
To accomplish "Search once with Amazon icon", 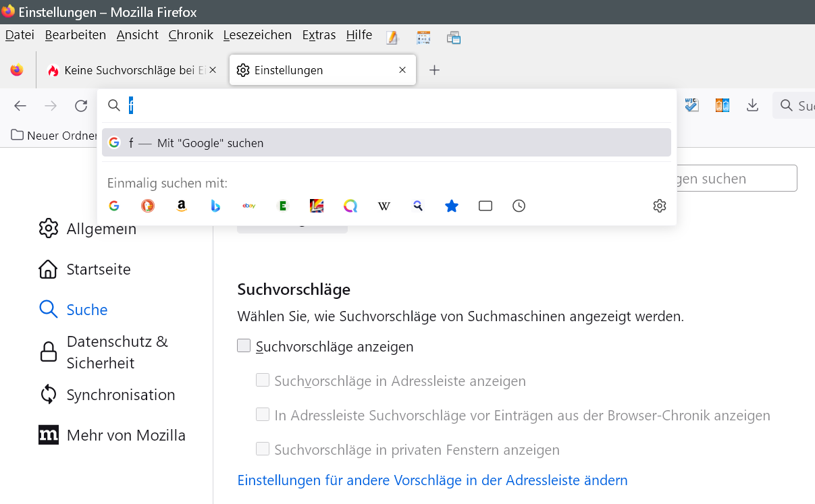I will [181, 206].
